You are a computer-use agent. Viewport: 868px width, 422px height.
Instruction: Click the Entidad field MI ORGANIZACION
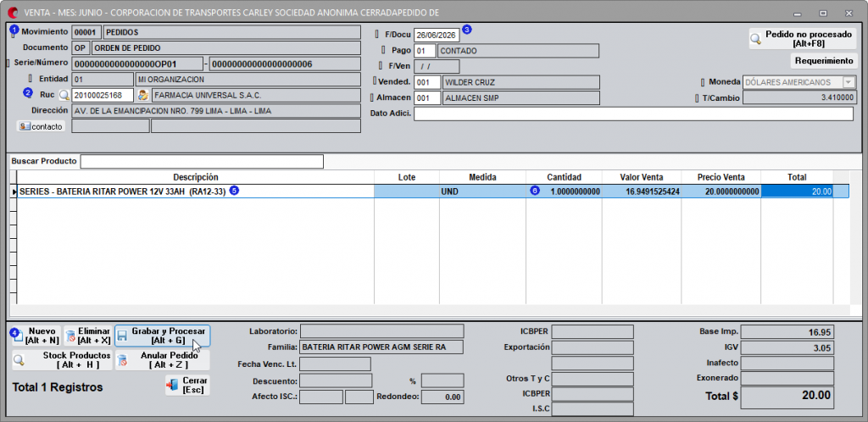[x=248, y=80]
